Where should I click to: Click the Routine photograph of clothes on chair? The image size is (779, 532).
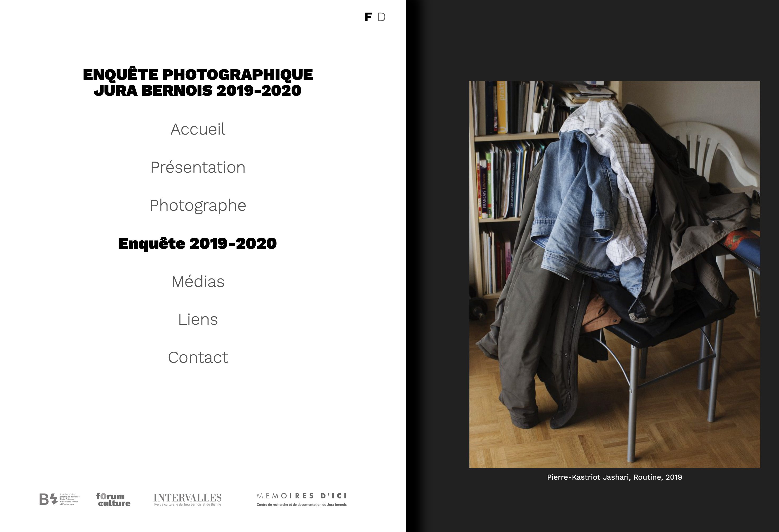[x=614, y=274]
